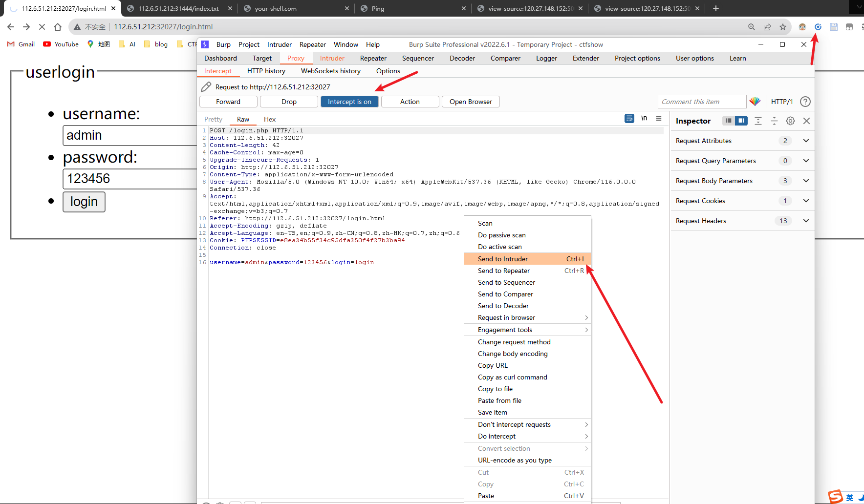Choose Change request method
This screenshot has height=504, width=864.
tap(527, 342)
